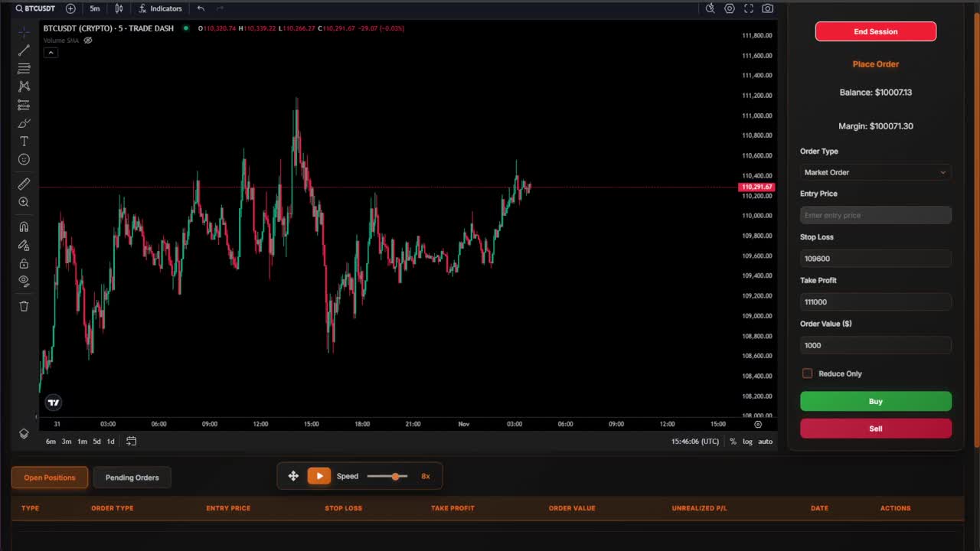Click the green Buy button
Viewport: 980px width, 551px height.
(876, 401)
